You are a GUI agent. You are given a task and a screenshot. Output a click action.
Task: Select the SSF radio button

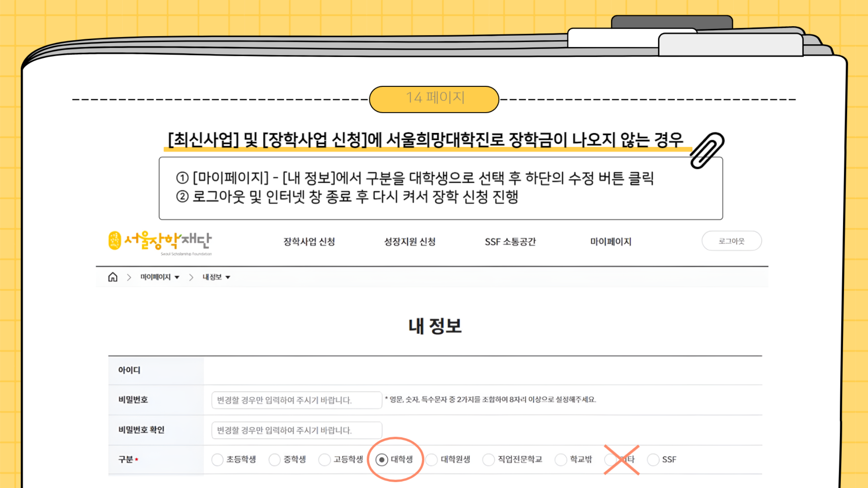(x=653, y=459)
